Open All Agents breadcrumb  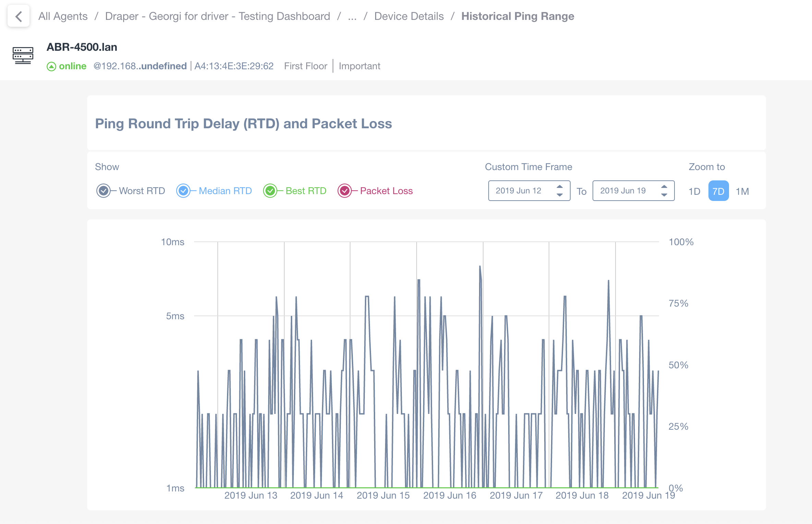click(x=63, y=16)
